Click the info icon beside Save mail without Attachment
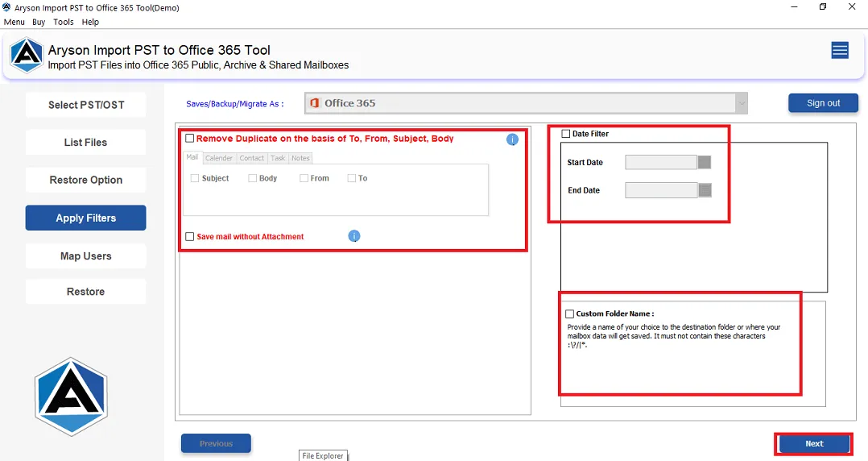This screenshot has height=461, width=868. tap(354, 236)
